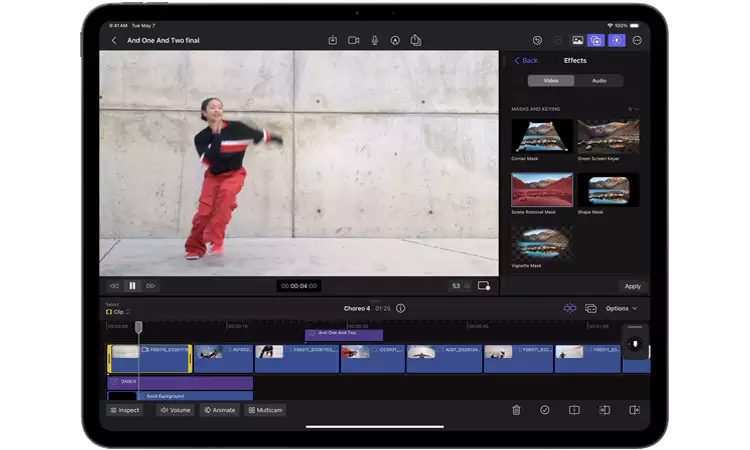Image resolution: width=750 pixels, height=450 pixels.
Task: Click the dimmed redo arrow
Action: click(557, 41)
